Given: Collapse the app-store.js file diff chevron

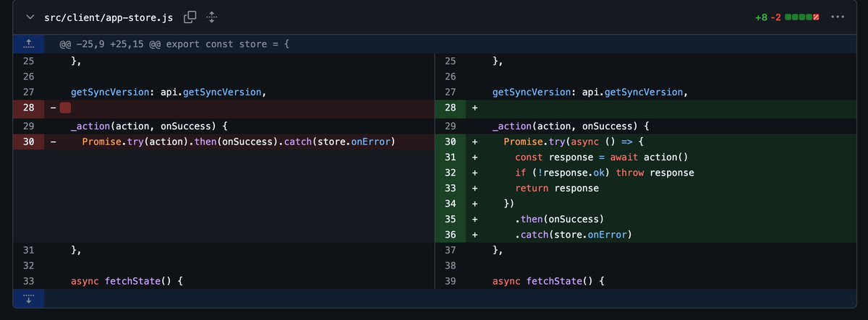Looking at the screenshot, I should [x=29, y=16].
